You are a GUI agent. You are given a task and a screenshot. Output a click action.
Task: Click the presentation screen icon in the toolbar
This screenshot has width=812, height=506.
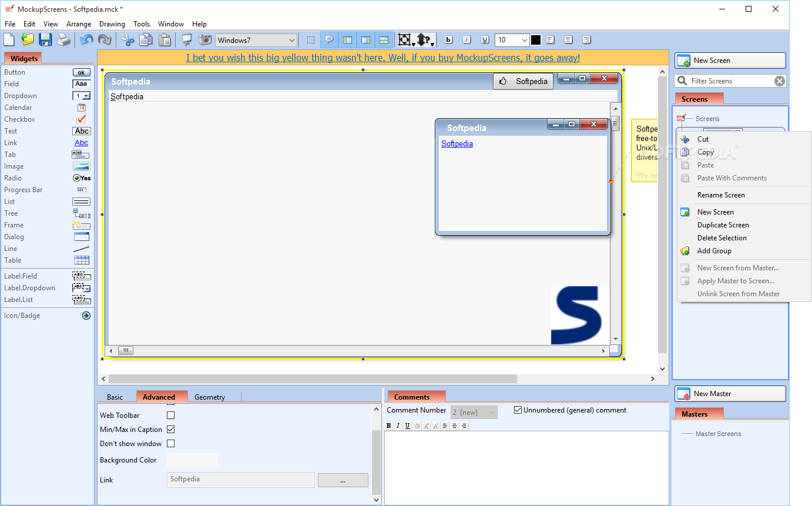click(x=187, y=40)
